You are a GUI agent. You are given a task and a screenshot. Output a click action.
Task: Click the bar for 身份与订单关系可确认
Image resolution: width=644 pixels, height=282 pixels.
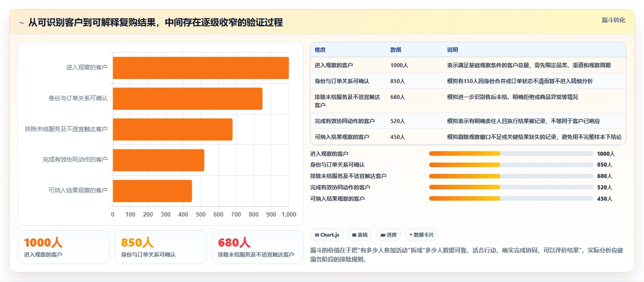(187, 99)
